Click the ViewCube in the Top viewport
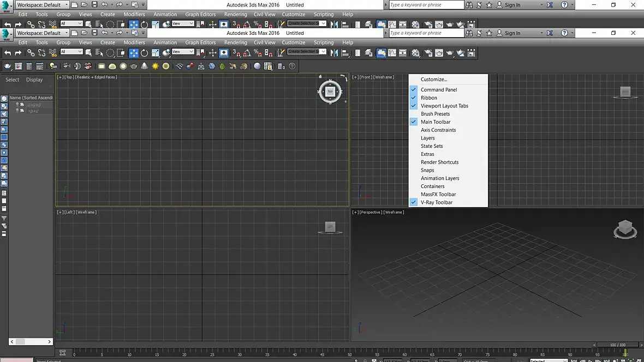Screen dimensions: 644x362 (x=330, y=92)
